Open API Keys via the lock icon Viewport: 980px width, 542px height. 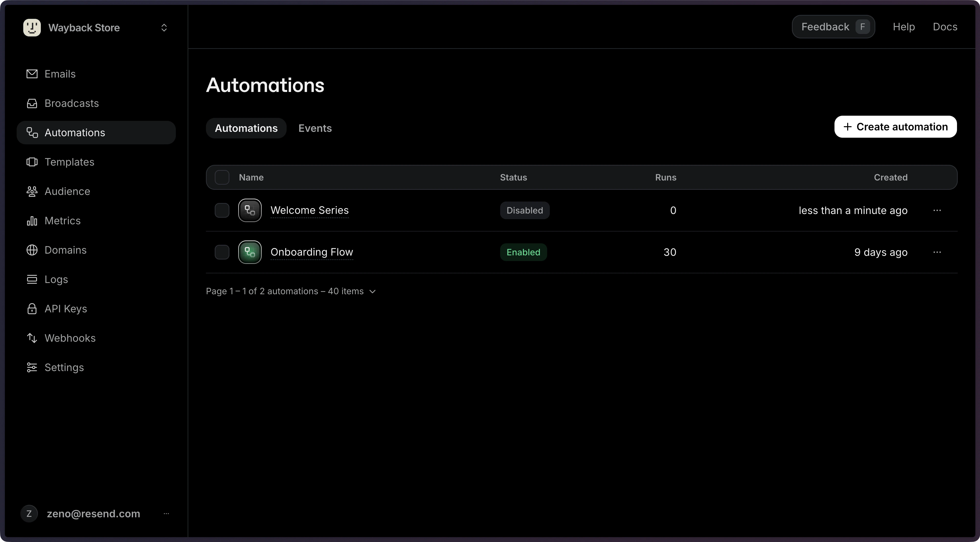32,308
